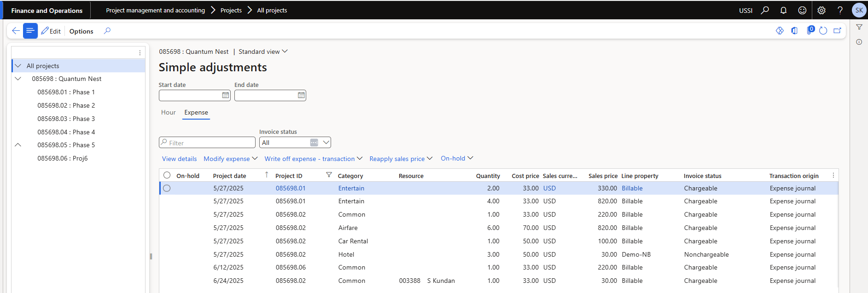Image resolution: width=868 pixels, height=293 pixels.
Task: Open the settings gear
Action: pyautogui.click(x=821, y=10)
